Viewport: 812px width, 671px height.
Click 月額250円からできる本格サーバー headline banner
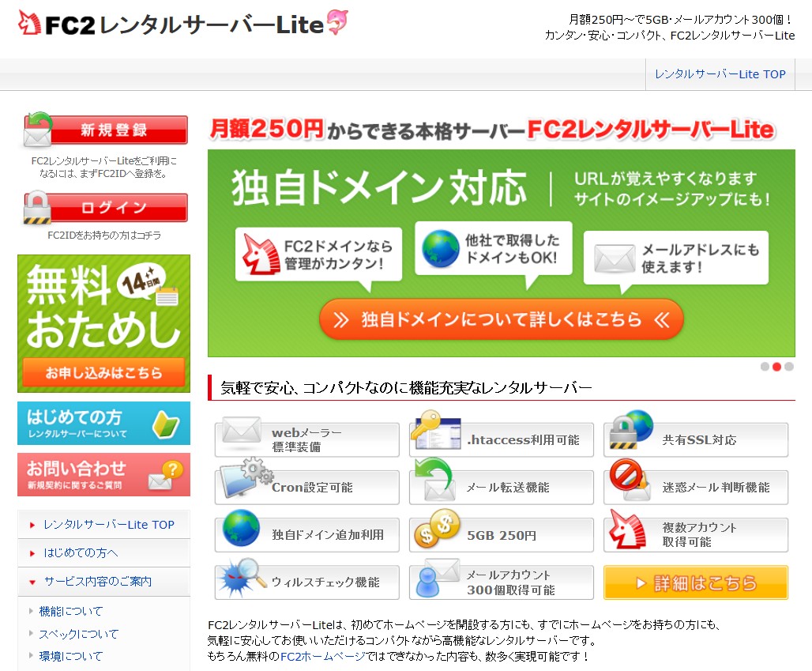pos(492,130)
